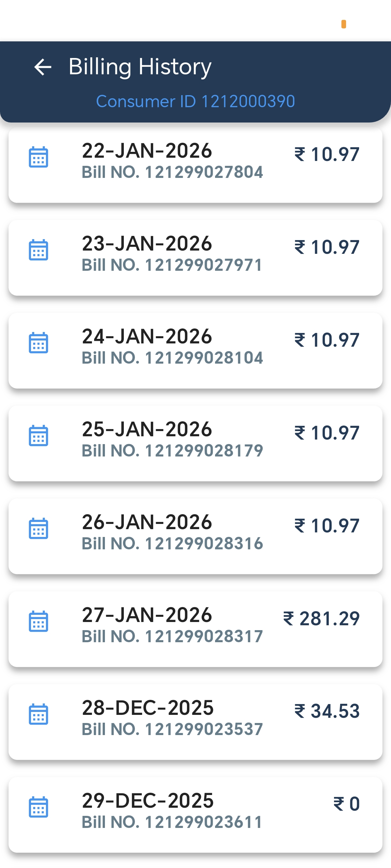Click calendar icon for 25-JAN-2026 bill

[38, 436]
